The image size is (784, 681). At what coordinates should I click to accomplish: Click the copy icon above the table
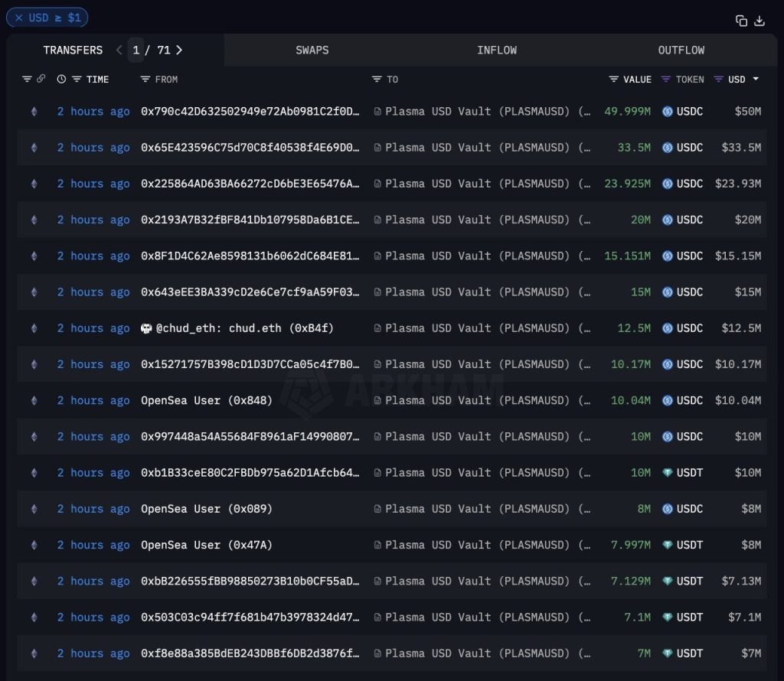point(741,21)
